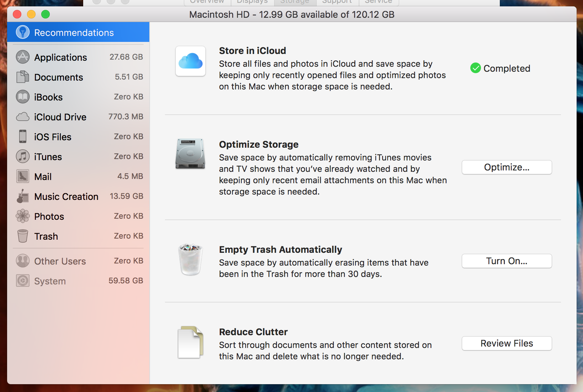Click the green Completed checkmark icon

point(476,68)
